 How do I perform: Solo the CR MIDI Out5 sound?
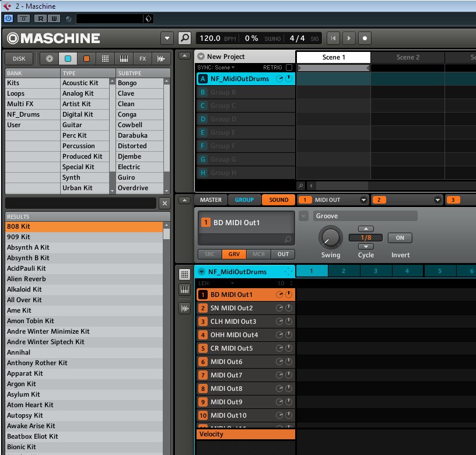point(279,348)
